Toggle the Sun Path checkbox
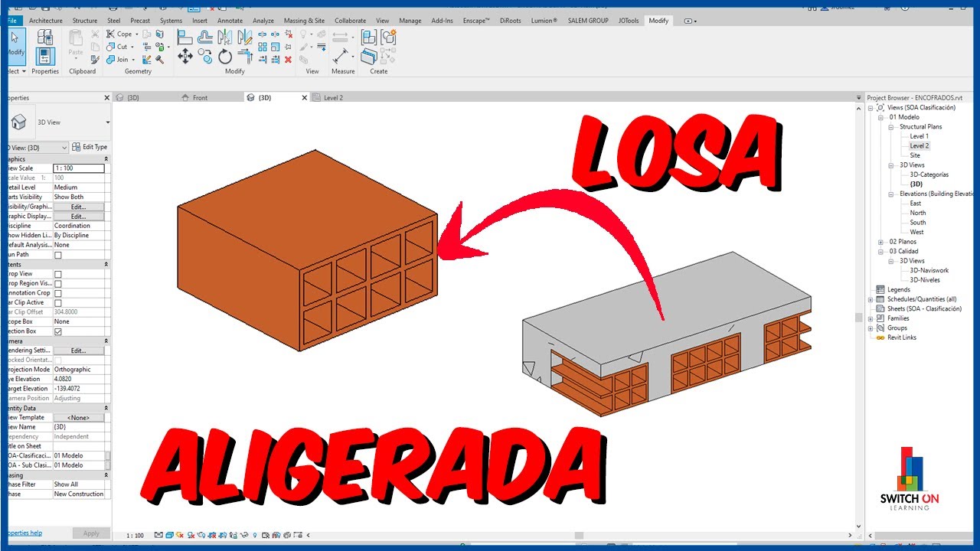This screenshot has width=980, height=551. click(58, 255)
